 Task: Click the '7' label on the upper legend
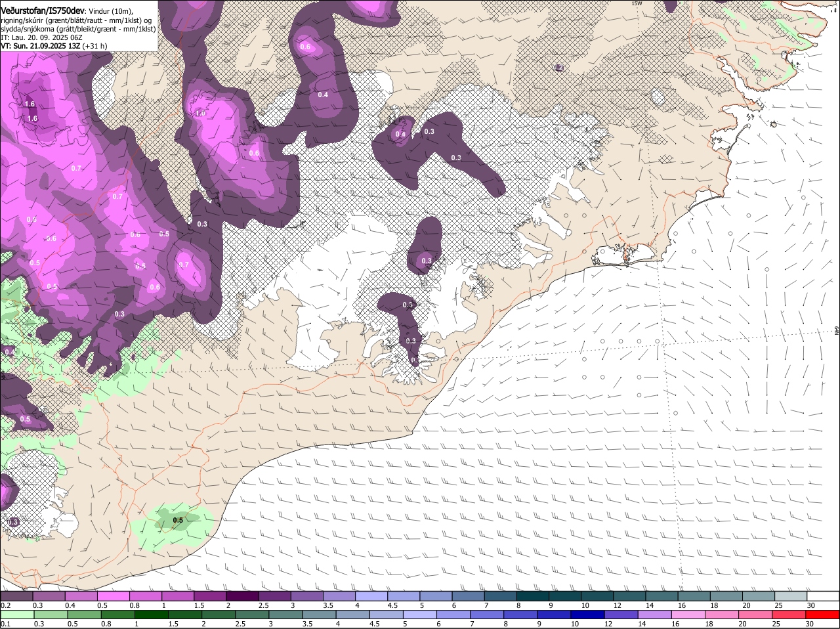[486, 605]
